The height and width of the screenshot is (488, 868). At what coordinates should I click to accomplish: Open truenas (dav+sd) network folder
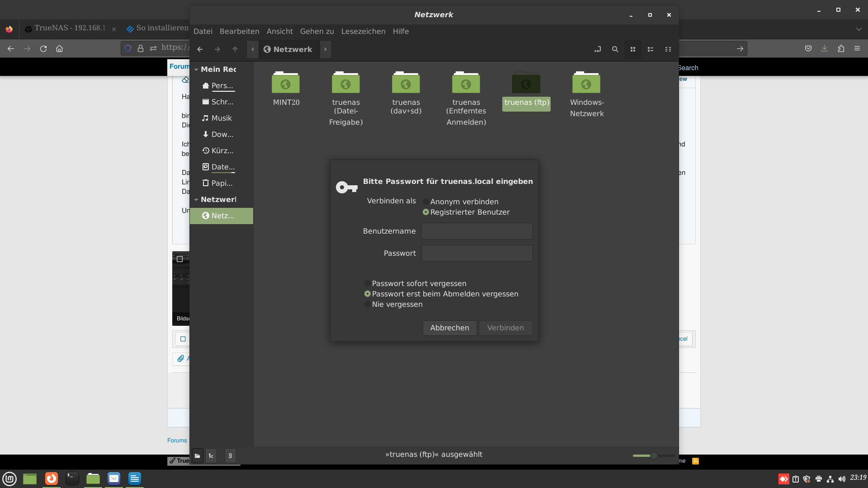[406, 93]
